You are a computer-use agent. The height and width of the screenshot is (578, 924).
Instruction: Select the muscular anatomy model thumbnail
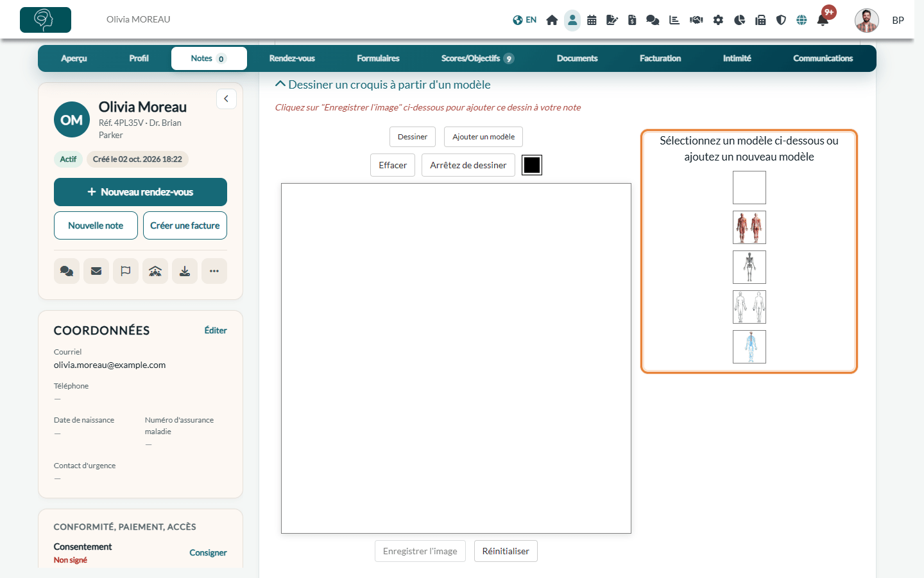point(749,227)
